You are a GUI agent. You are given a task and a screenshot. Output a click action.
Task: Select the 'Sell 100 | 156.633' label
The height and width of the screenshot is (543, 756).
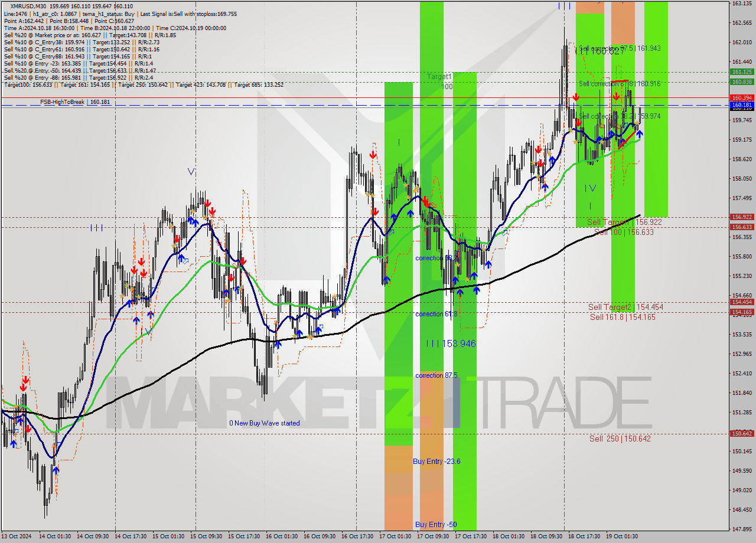(x=624, y=232)
